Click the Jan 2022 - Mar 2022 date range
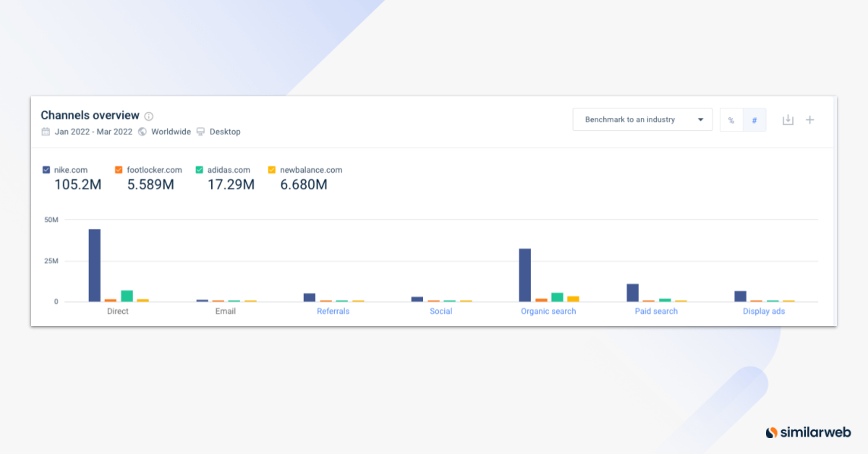868x454 pixels. (93, 132)
